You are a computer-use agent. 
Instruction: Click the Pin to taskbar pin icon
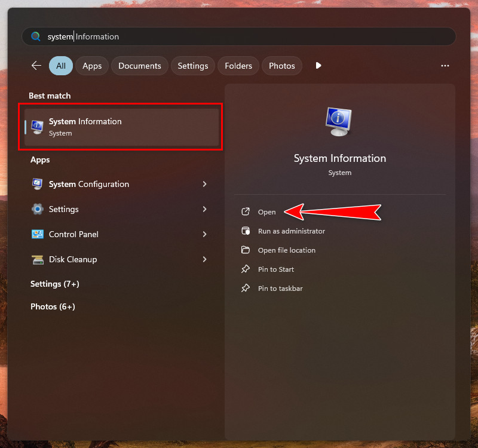click(246, 288)
